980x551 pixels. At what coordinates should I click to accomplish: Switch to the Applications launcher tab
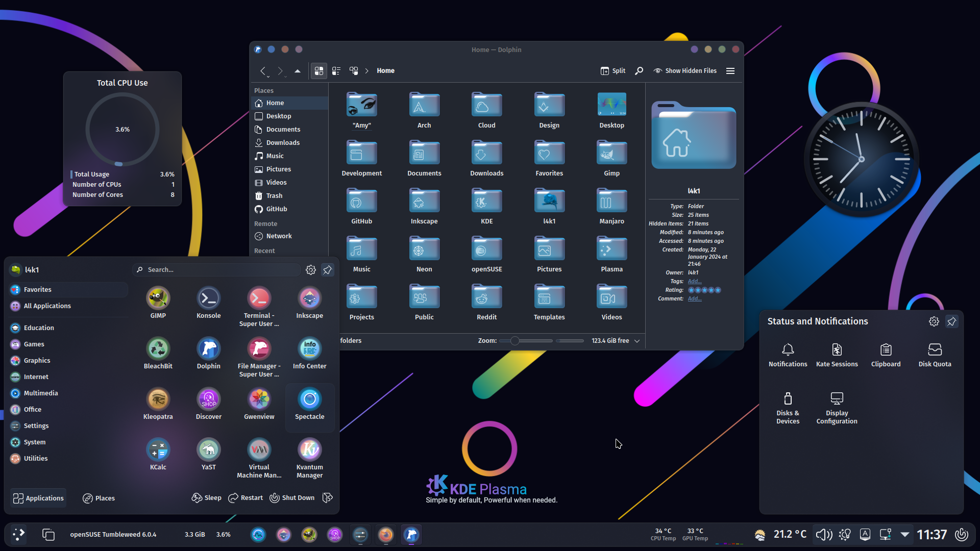tap(38, 498)
